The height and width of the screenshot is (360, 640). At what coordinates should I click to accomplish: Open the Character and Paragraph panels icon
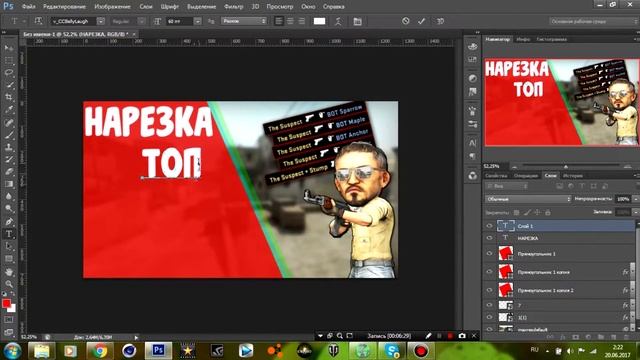357,21
